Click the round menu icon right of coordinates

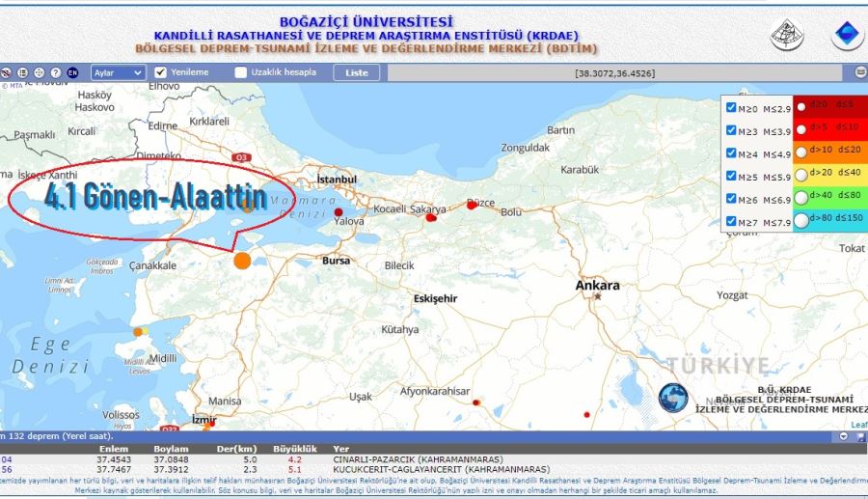(860, 72)
